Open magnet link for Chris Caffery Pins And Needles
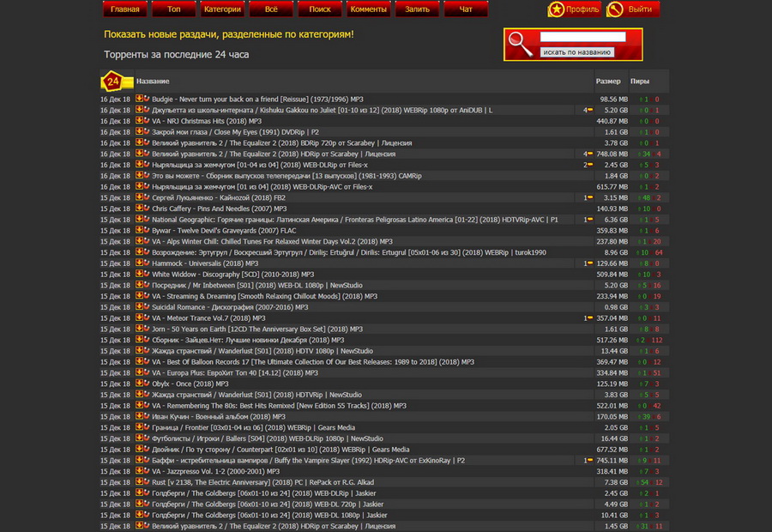Screen dimensions: 772x532 click(x=146, y=208)
